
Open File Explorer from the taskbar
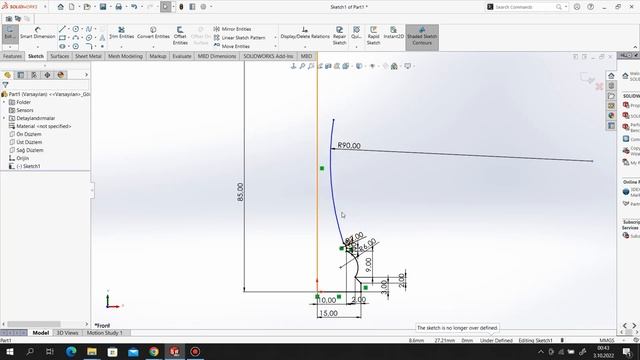pyautogui.click(x=92, y=351)
